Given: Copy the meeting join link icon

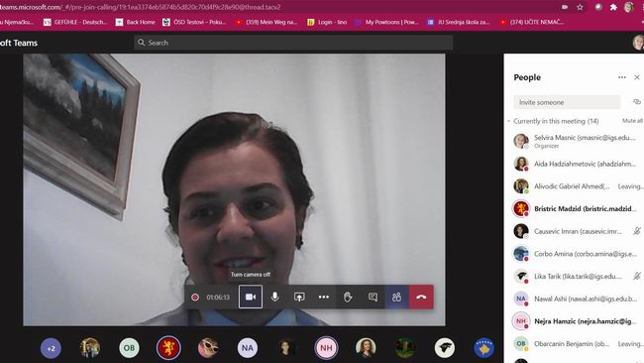Looking at the screenshot, I should (637, 101).
